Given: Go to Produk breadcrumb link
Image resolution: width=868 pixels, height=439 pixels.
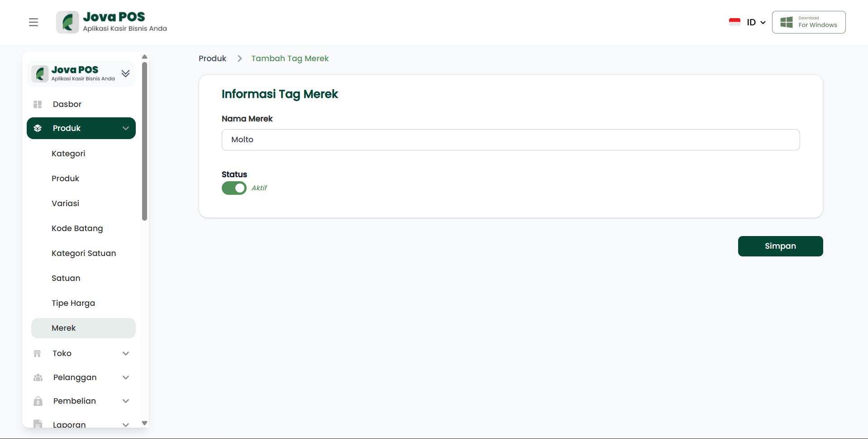Looking at the screenshot, I should (212, 58).
